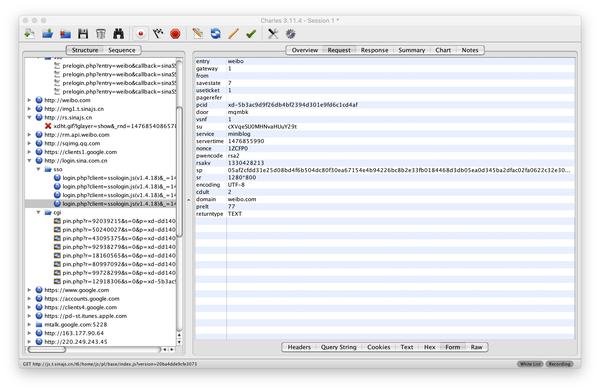Click the left pane horizontal scrollbar thumb
This screenshot has width=600, height=391.
pos(47,349)
